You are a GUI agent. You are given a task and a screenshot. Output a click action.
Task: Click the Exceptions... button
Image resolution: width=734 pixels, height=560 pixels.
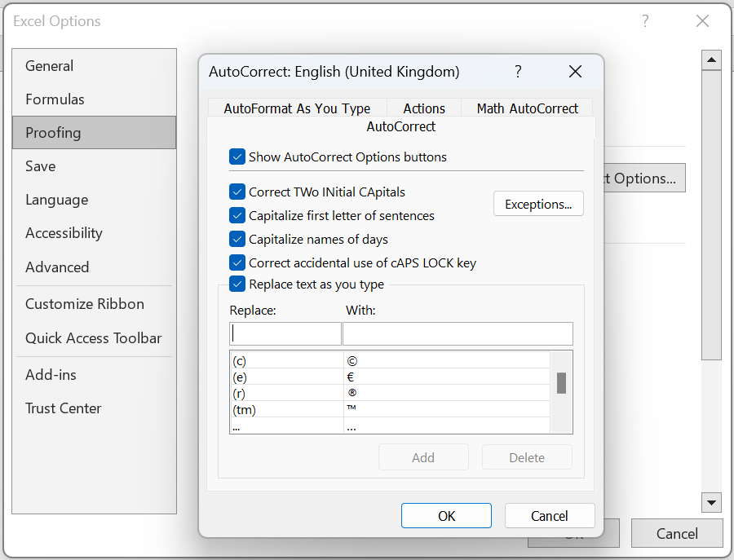[538, 204]
